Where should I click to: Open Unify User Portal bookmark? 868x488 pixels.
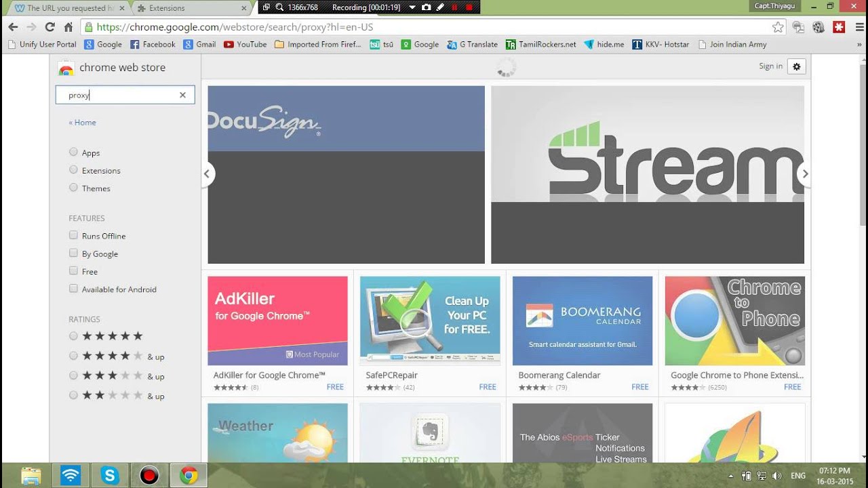pyautogui.click(x=42, y=44)
